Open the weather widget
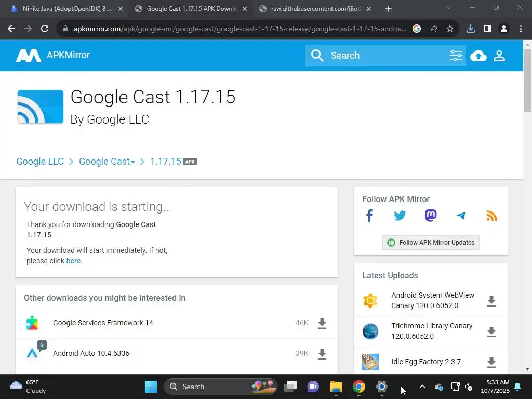Image resolution: width=532 pixels, height=399 pixels. (x=28, y=387)
